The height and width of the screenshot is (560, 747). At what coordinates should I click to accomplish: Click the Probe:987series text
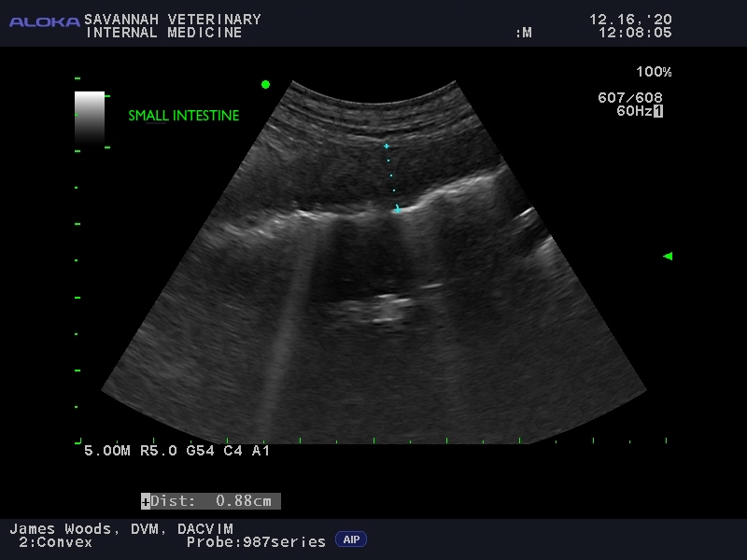256,542
